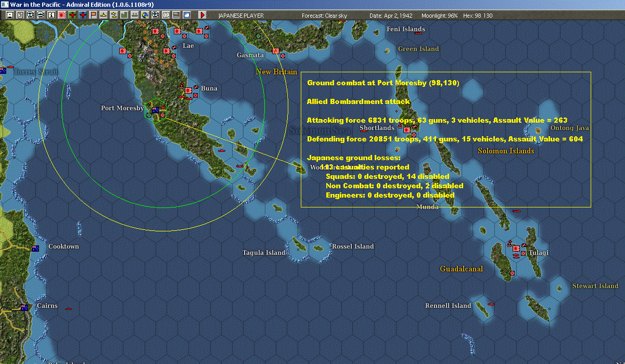Click the monitor icon beside the info icon
Image resolution: width=625 pixels, height=364 pixels.
41,15
